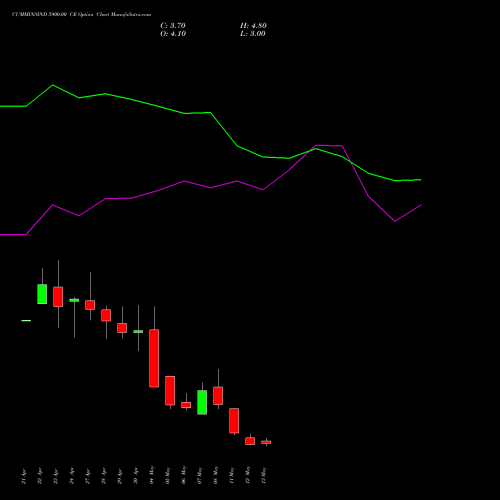The image size is (500, 500).
Task: Select the red candlestick for 08 May
Action: pyautogui.click(x=218, y=396)
